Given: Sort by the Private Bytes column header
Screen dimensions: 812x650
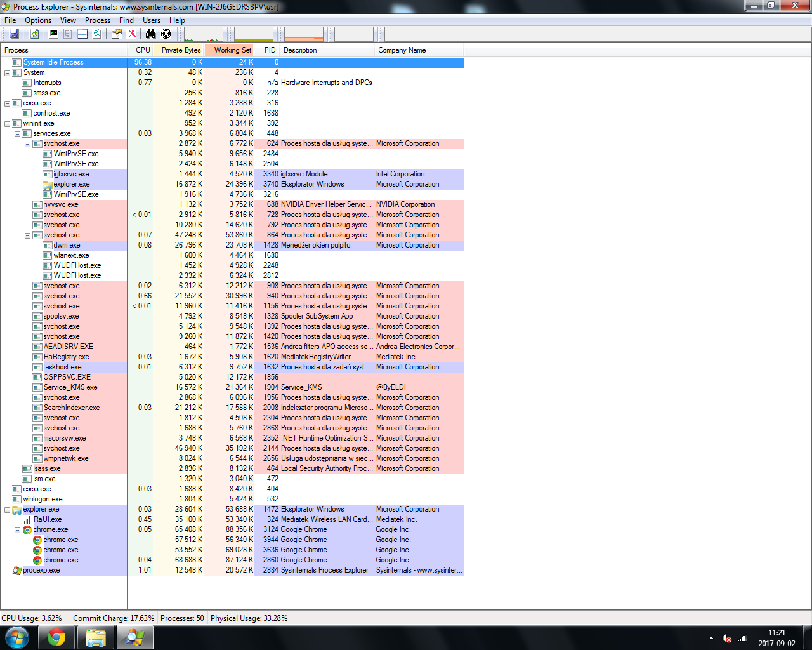Looking at the screenshot, I should click(x=178, y=50).
